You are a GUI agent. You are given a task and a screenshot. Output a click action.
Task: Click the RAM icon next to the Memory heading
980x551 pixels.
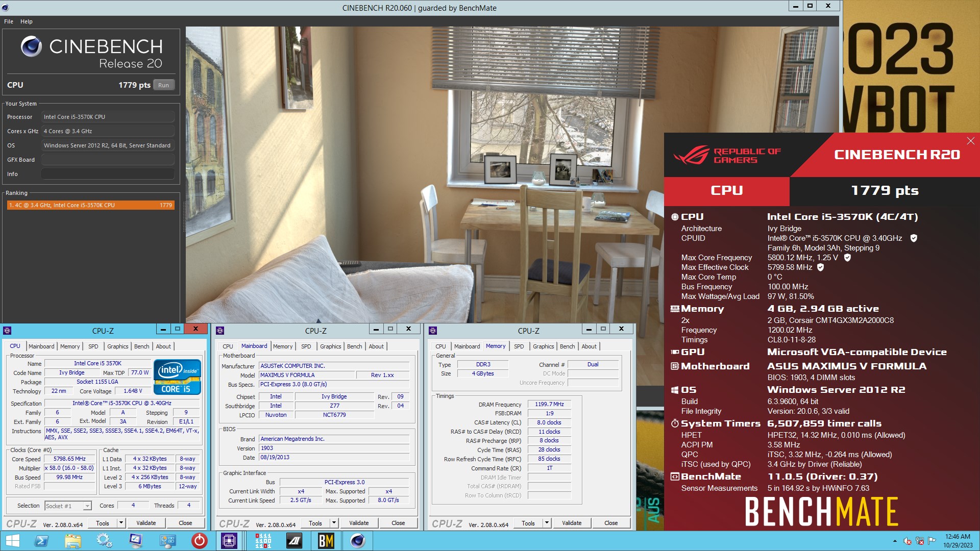pyautogui.click(x=675, y=309)
